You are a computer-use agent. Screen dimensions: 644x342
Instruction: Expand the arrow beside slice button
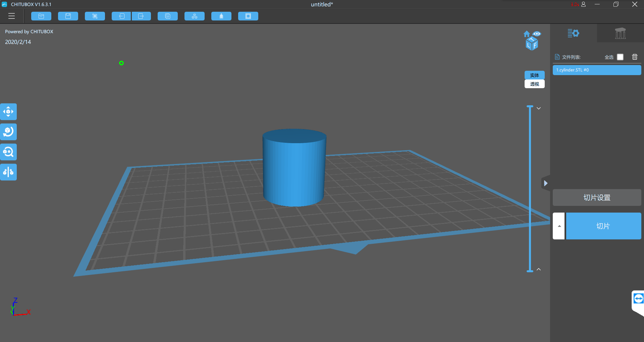coord(559,226)
